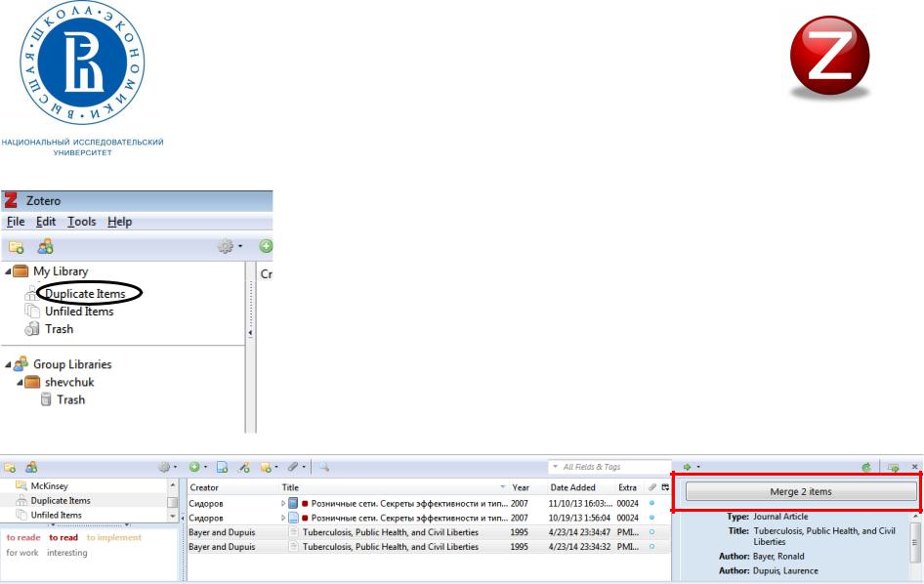Click New Group icon in the full-window toolbar
The width and height of the screenshot is (924, 584).
pyautogui.click(x=31, y=468)
